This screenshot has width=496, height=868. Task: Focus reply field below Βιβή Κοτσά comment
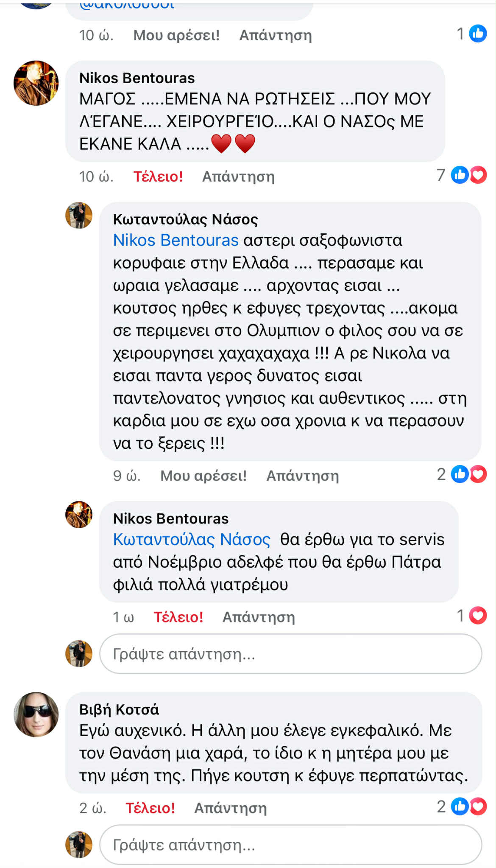pyautogui.click(x=290, y=845)
